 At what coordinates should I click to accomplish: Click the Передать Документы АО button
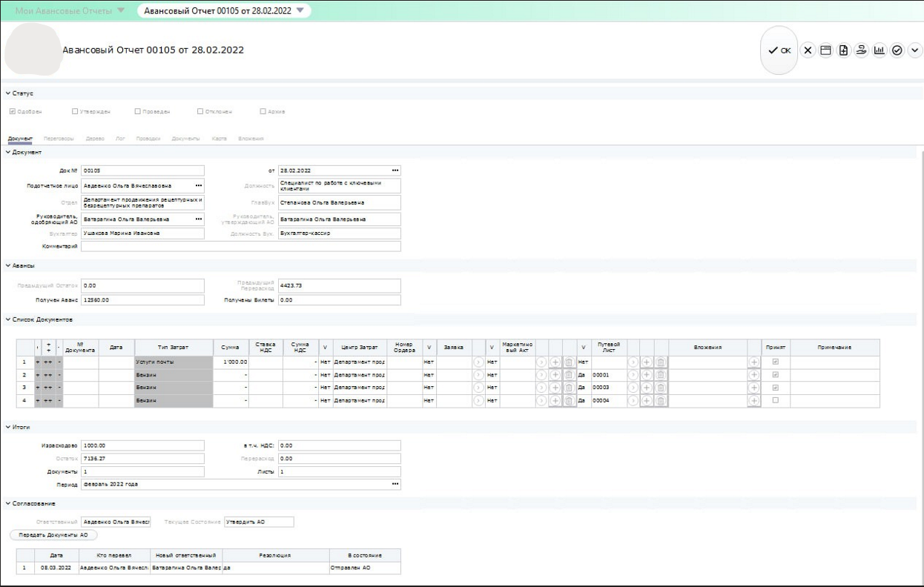pos(53,534)
